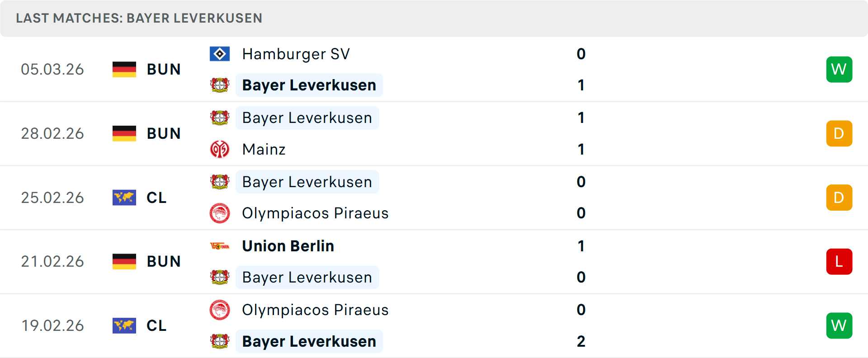Select the Bayer Leverkusen logo in the first match
Screen dimensions: 868x358
pyautogui.click(x=220, y=85)
